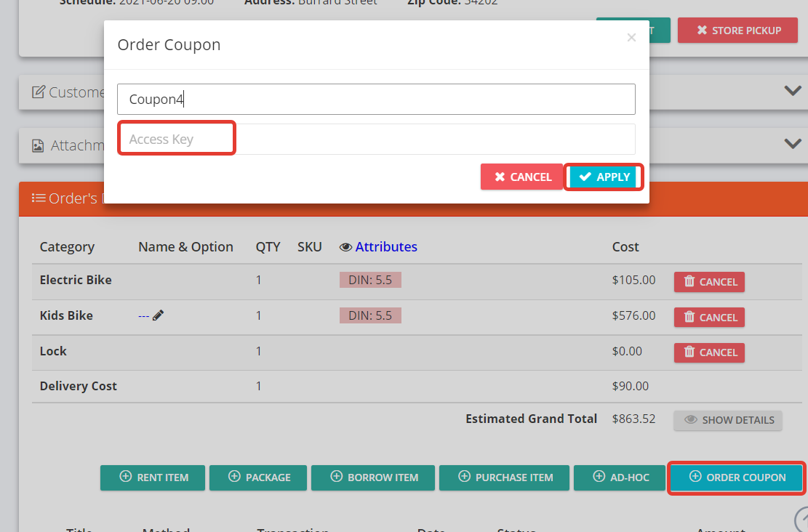Select the Kids Bike category text
Screen dimensions: 808x532
click(x=66, y=315)
